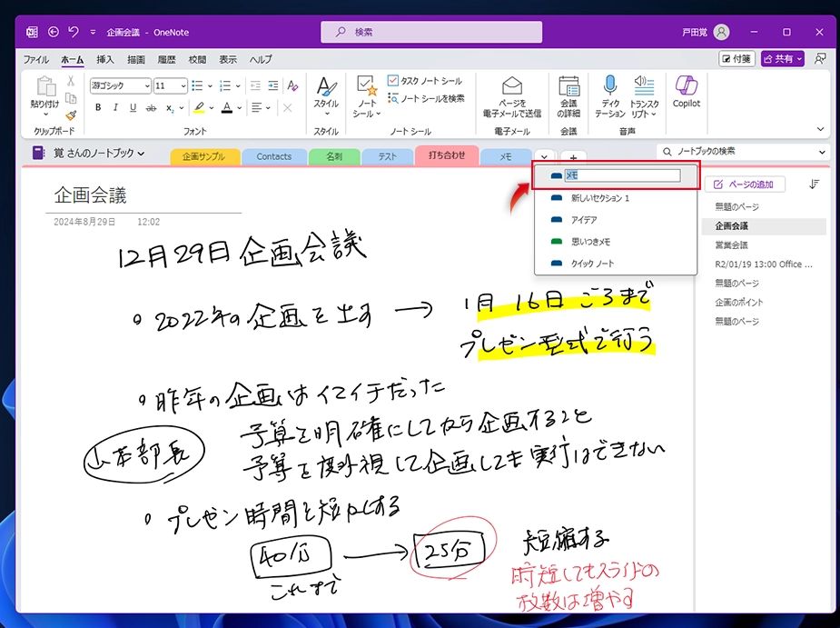The image size is (840, 628).
Task: Click the undo arrow in title bar
Action: (x=74, y=32)
